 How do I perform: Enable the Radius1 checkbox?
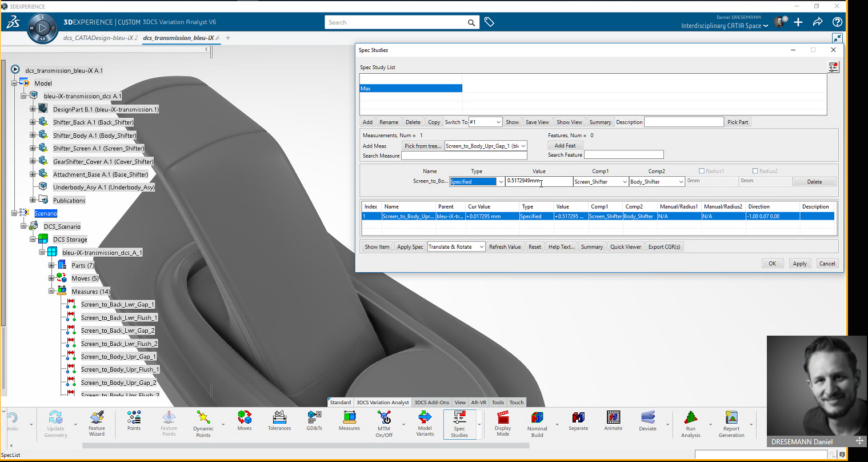tap(702, 171)
